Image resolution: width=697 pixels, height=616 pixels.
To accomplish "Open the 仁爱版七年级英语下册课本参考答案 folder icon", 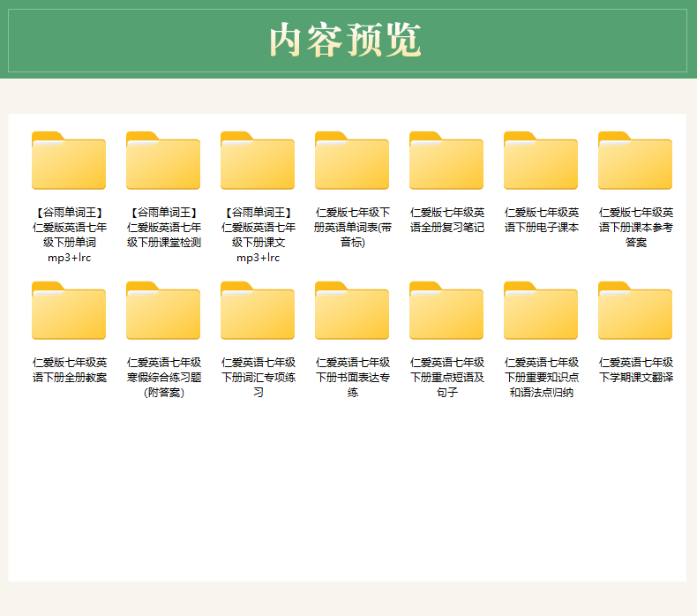I will pyautogui.click(x=635, y=161).
